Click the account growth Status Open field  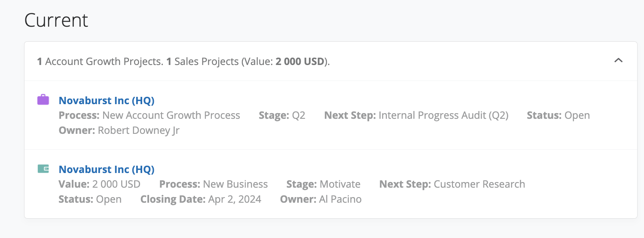558,115
